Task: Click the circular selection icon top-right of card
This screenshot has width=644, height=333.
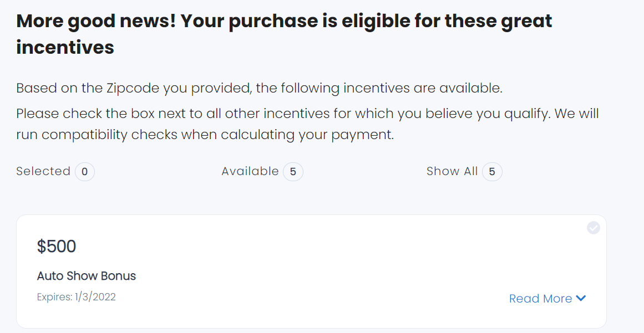Action: (x=593, y=227)
